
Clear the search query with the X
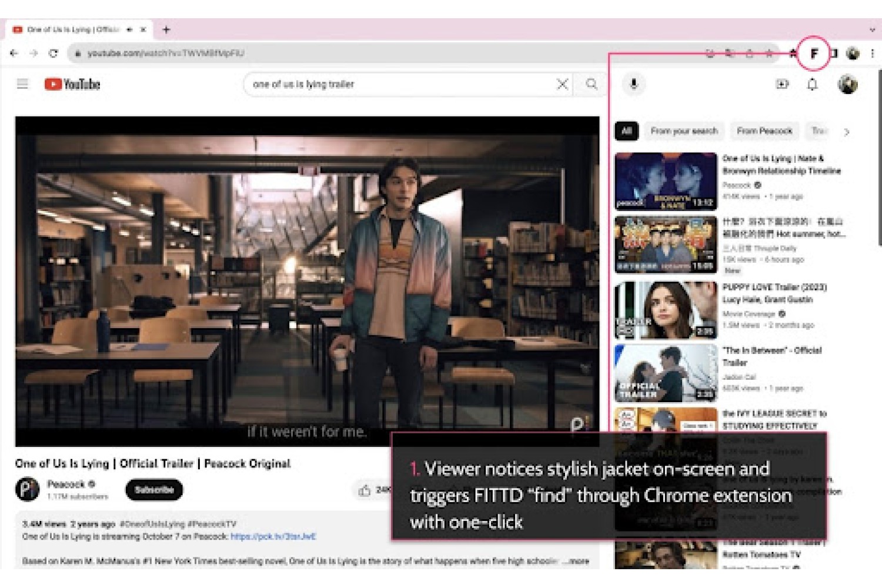(563, 84)
